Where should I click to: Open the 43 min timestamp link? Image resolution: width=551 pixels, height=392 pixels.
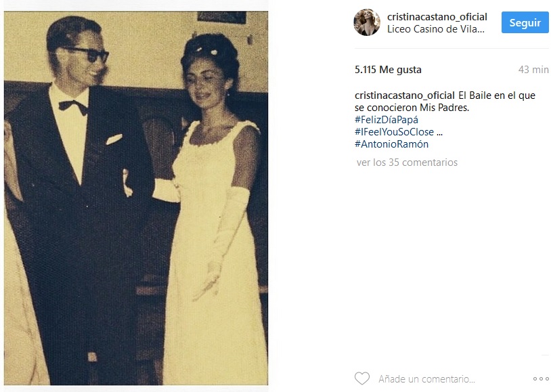pos(533,70)
